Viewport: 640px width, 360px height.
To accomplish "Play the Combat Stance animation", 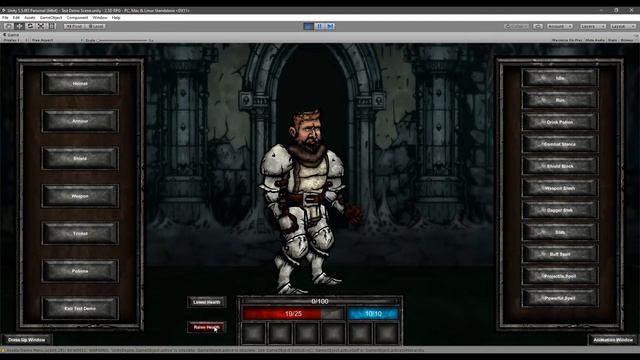I will pyautogui.click(x=560, y=144).
